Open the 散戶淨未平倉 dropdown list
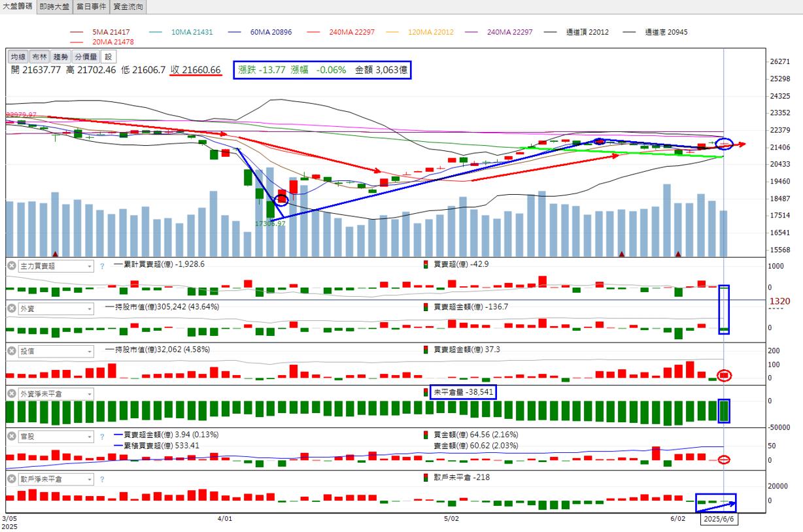The height and width of the screenshot is (532, 803). (x=89, y=479)
